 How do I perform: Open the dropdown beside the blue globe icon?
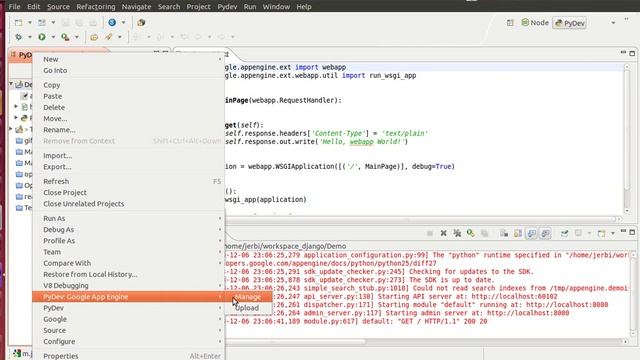click(123, 22)
